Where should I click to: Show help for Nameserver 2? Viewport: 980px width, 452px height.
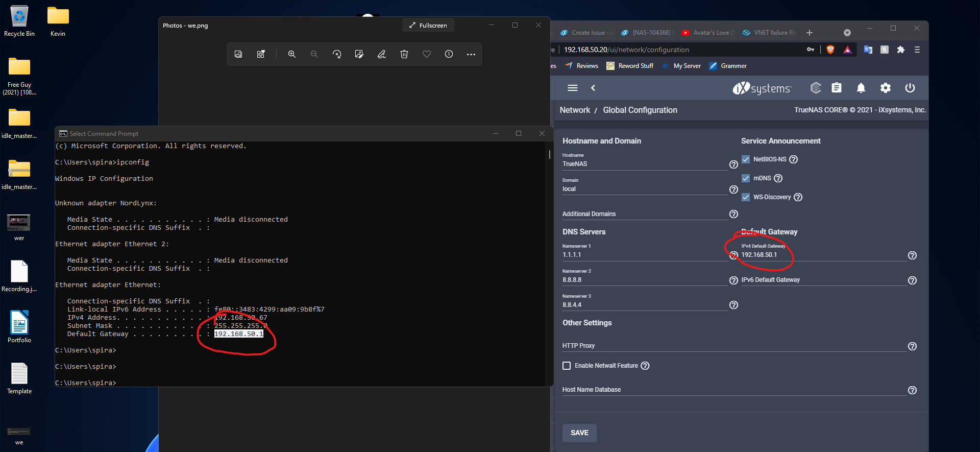point(733,280)
